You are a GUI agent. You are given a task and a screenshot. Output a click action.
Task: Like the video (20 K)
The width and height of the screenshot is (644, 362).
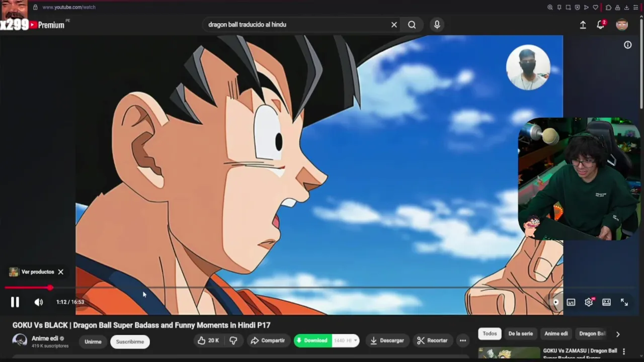pyautogui.click(x=208, y=341)
